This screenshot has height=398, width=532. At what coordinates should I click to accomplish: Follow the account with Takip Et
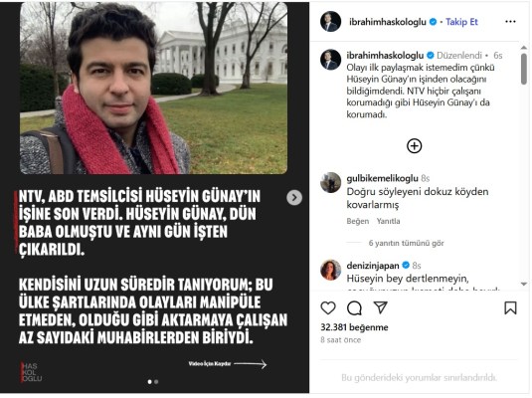[461, 22]
